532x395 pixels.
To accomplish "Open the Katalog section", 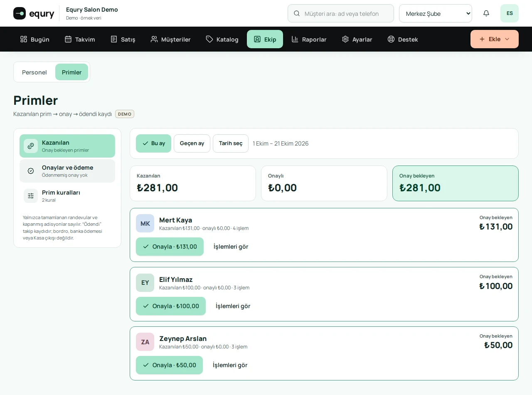I will pos(222,39).
